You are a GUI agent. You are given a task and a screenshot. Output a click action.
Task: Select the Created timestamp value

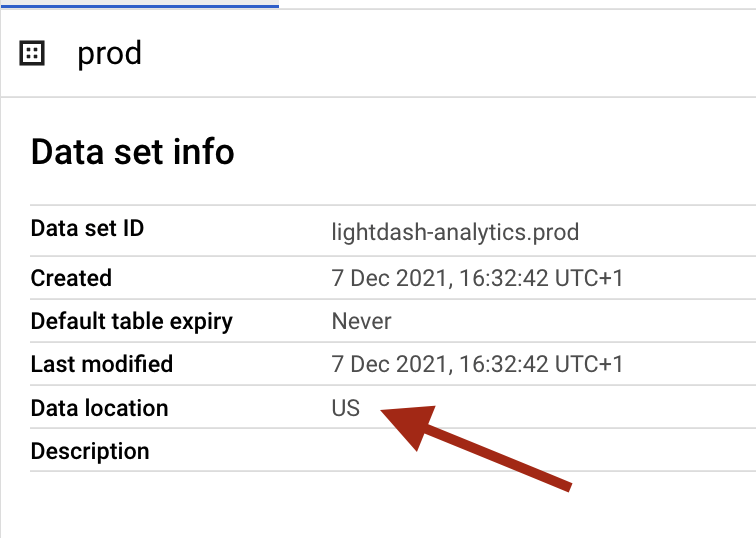[477, 278]
